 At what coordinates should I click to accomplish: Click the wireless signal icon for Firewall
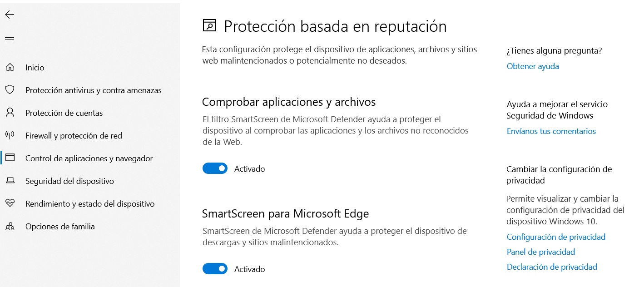(10, 135)
